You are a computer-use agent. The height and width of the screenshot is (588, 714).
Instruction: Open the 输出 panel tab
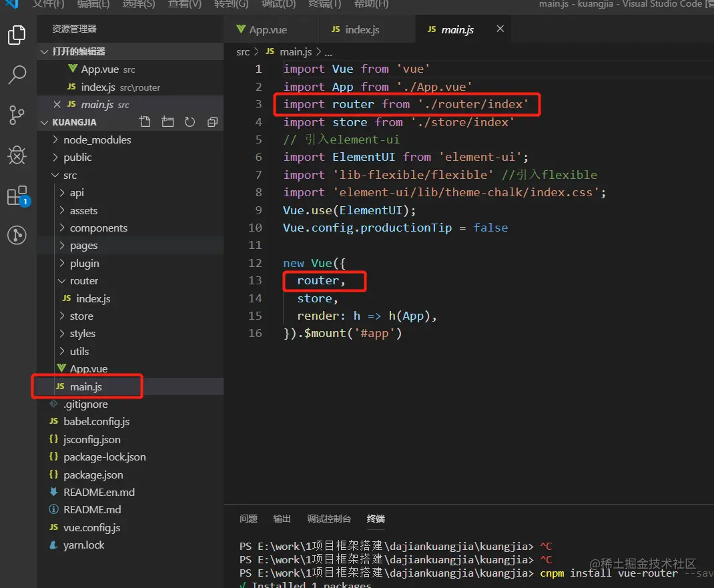pyautogui.click(x=282, y=519)
